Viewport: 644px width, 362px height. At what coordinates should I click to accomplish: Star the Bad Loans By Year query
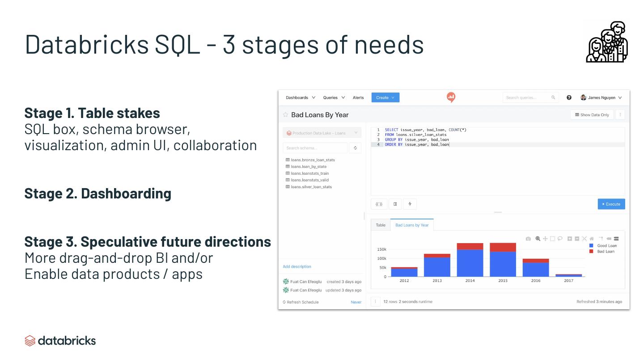pos(285,115)
